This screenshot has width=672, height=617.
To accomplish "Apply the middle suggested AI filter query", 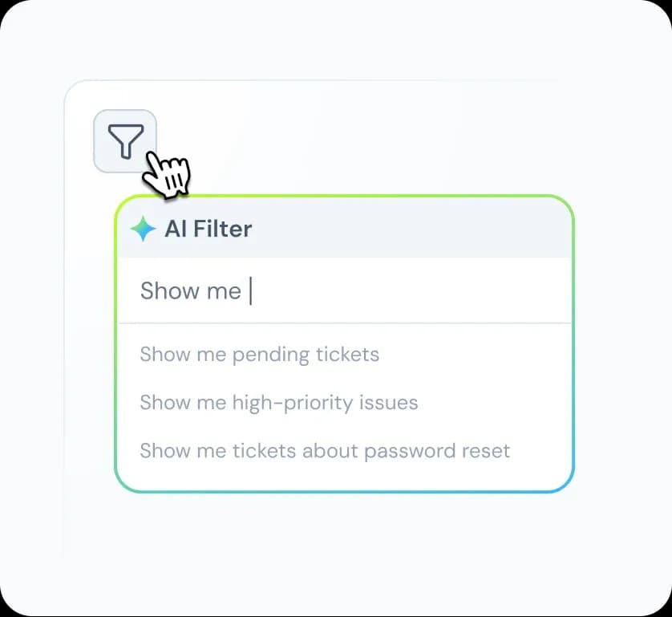I will [x=278, y=402].
